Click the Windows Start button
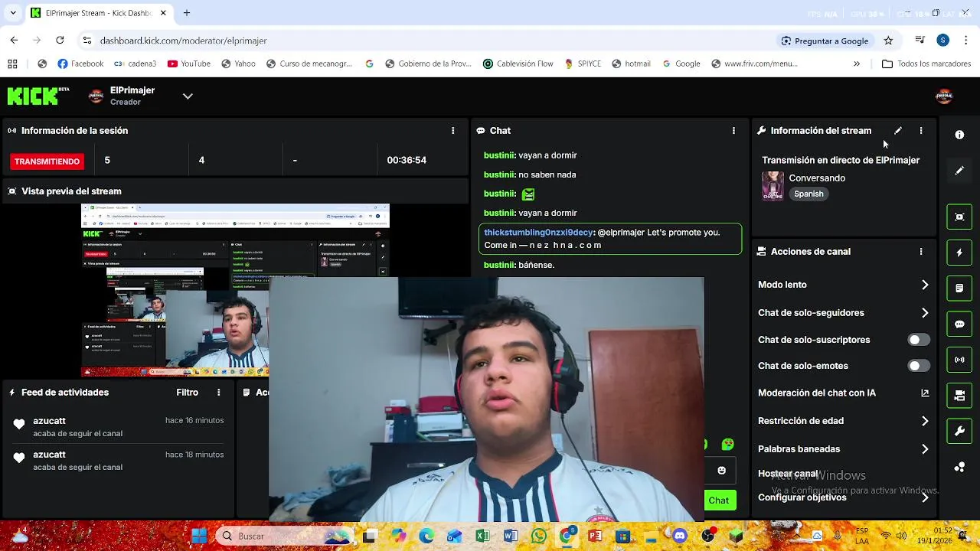 (199, 536)
